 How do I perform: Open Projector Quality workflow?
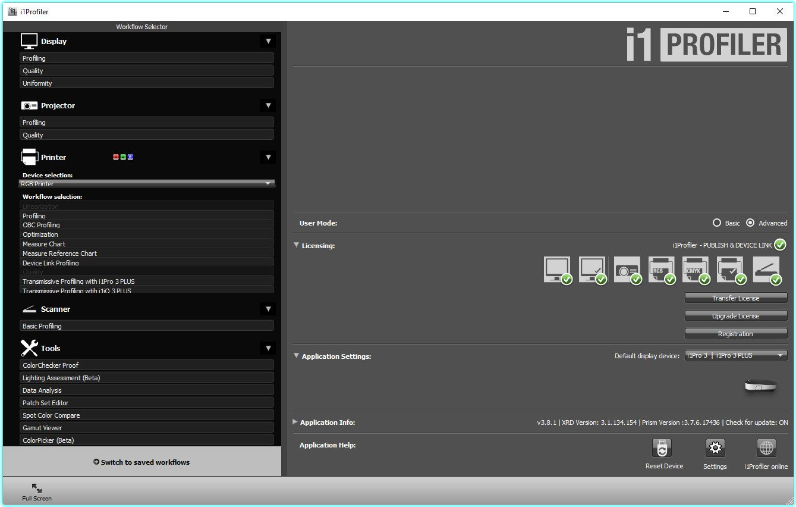pos(147,135)
